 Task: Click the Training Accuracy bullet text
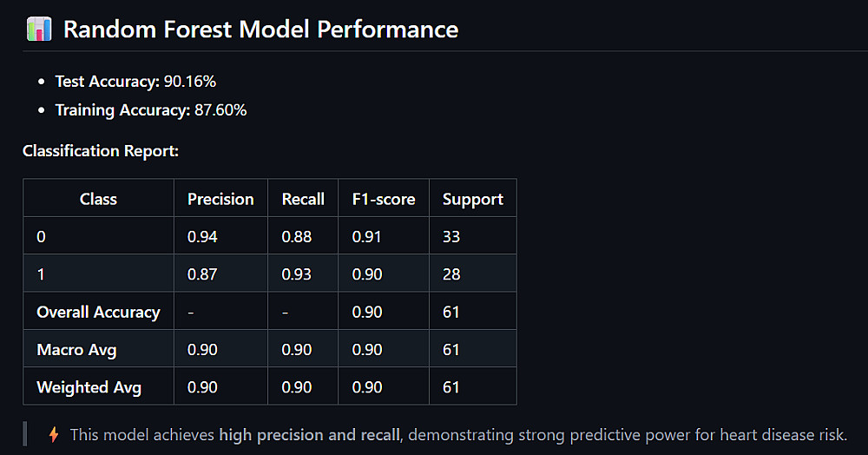coord(151,110)
